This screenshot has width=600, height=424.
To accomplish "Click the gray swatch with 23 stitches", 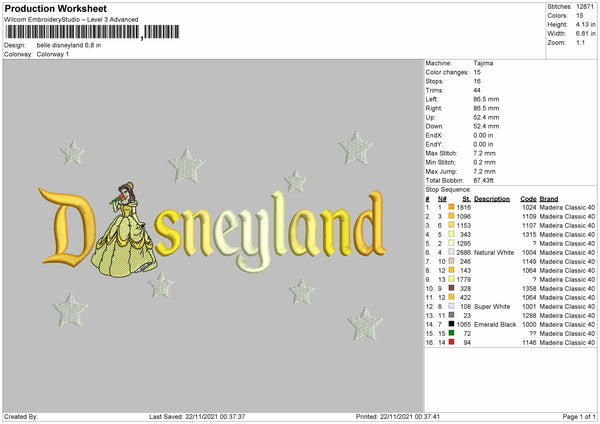I will [x=452, y=315].
